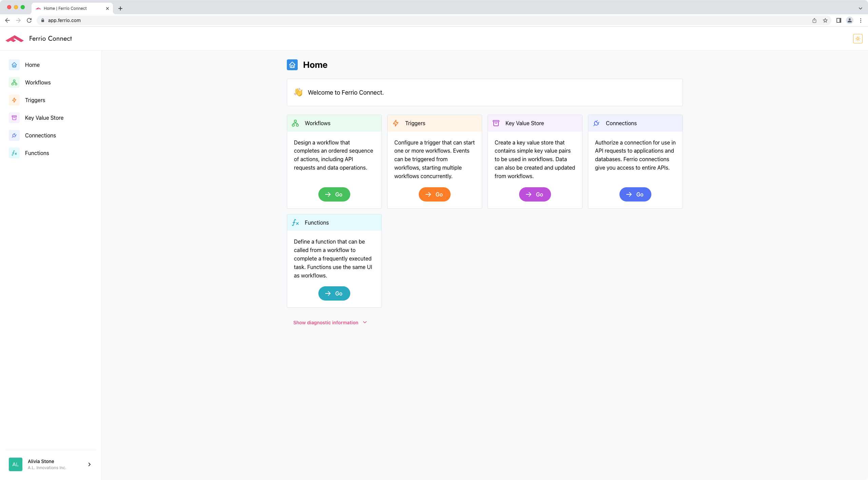Open Key Value Store via its sidebar icon
Viewport: 868px width, 480px height.
(x=14, y=118)
